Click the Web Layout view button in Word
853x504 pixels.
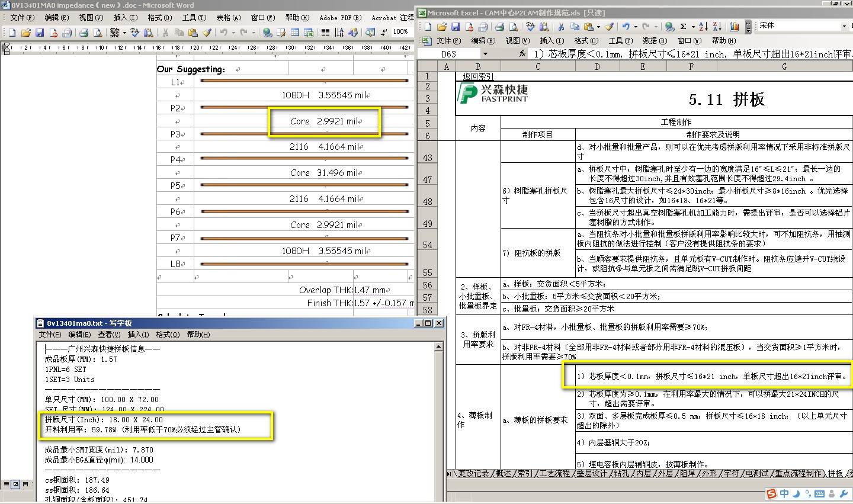[16, 484]
